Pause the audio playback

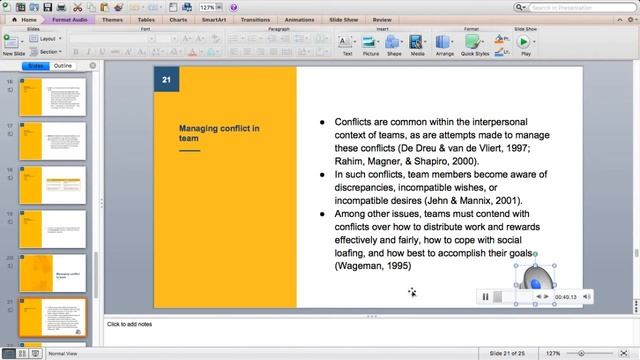click(485, 297)
